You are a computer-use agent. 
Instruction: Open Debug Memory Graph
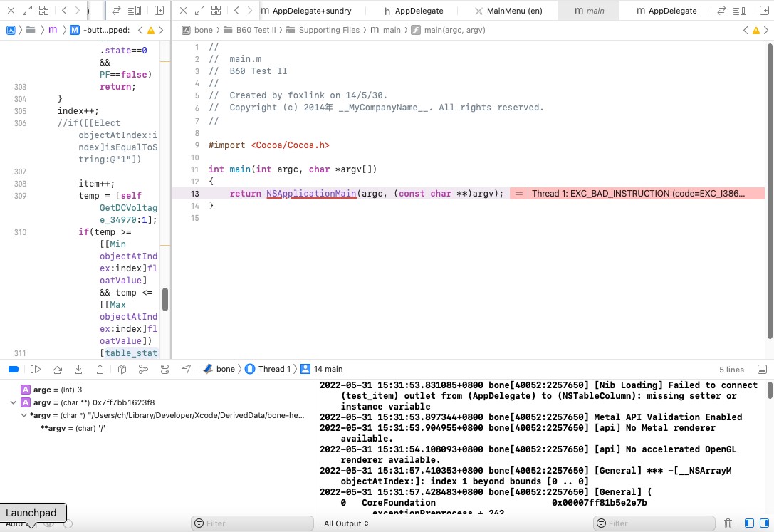143,369
